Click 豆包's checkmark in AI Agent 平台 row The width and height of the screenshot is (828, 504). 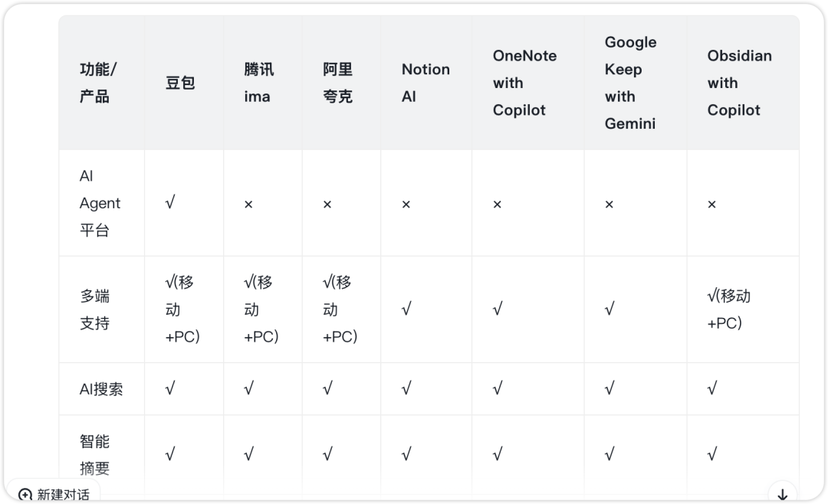pos(170,203)
